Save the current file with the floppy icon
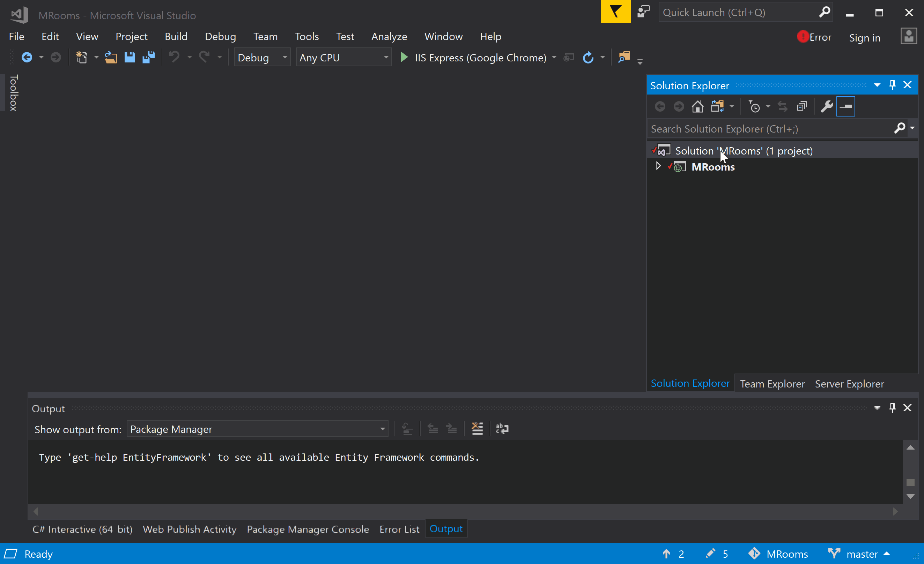 pos(130,57)
